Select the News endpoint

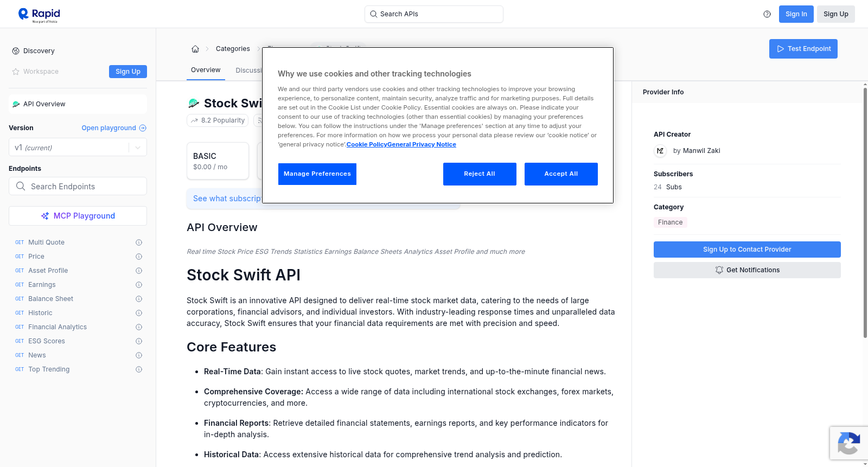[37, 355]
